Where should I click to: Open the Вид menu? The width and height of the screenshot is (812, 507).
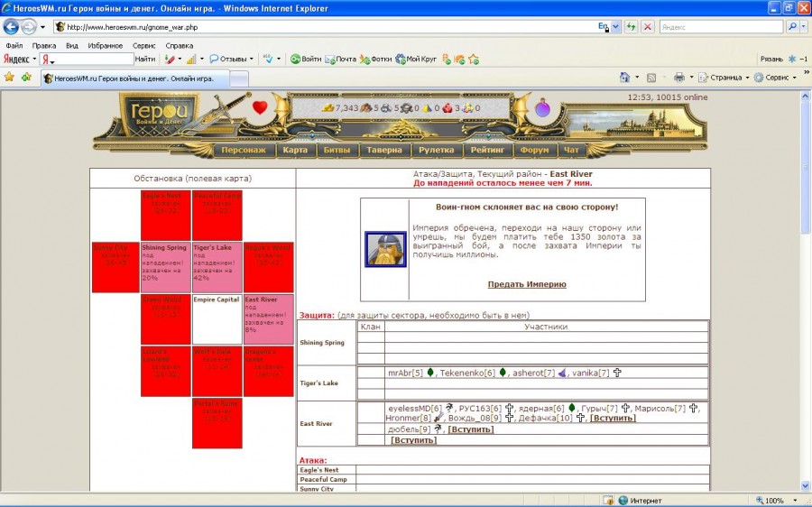[x=72, y=46]
